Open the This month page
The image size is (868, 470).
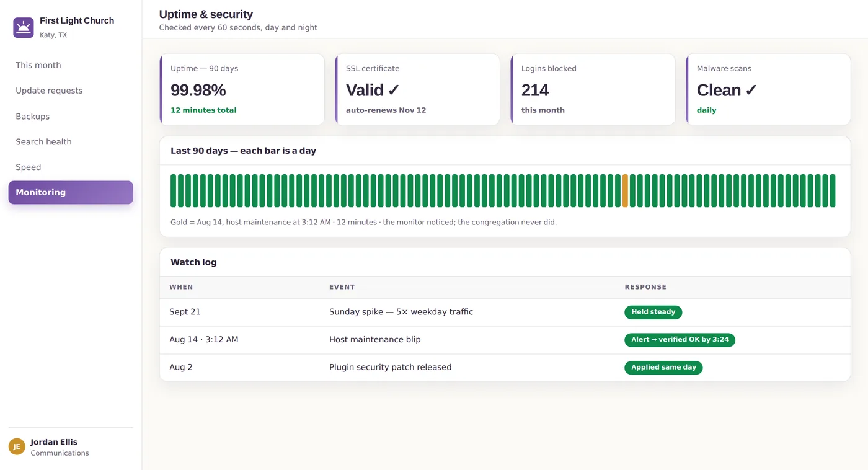pyautogui.click(x=71, y=65)
